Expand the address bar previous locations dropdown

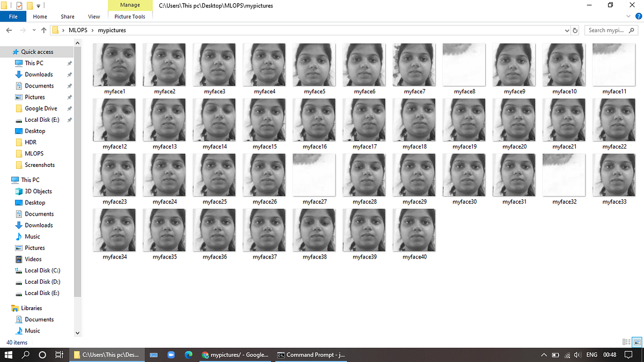pyautogui.click(x=567, y=30)
